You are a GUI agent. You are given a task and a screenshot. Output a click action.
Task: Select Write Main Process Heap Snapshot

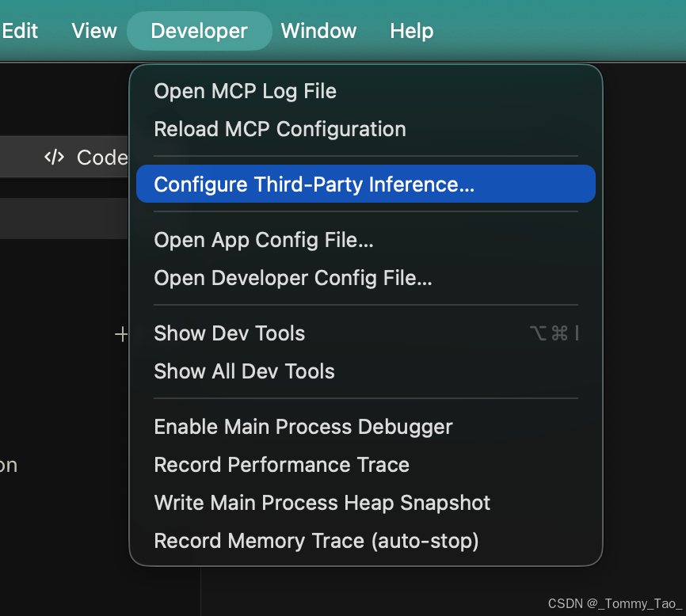[366, 503]
